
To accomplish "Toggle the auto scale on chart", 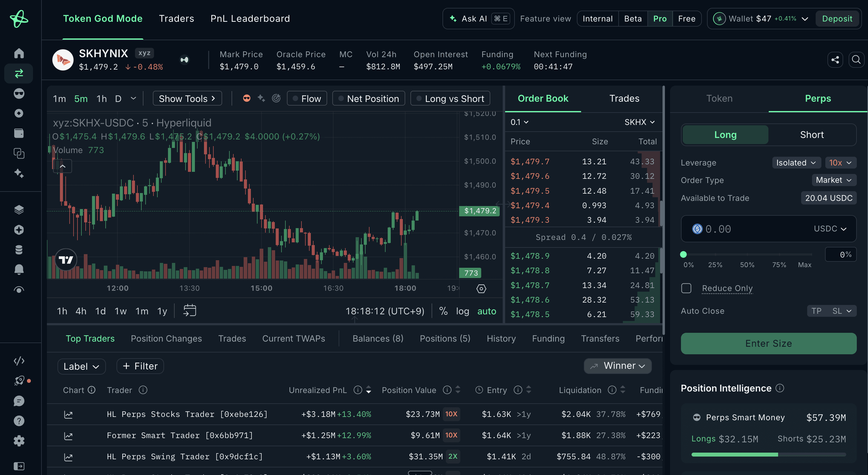I will point(487,311).
